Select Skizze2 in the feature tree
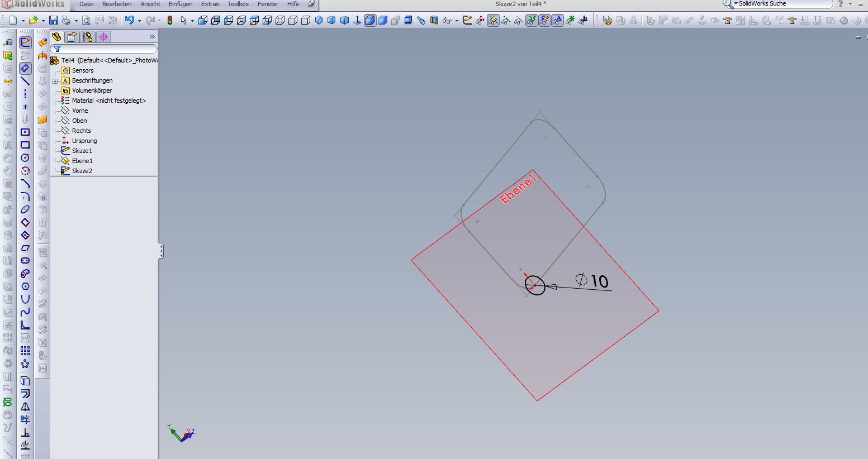 click(82, 171)
